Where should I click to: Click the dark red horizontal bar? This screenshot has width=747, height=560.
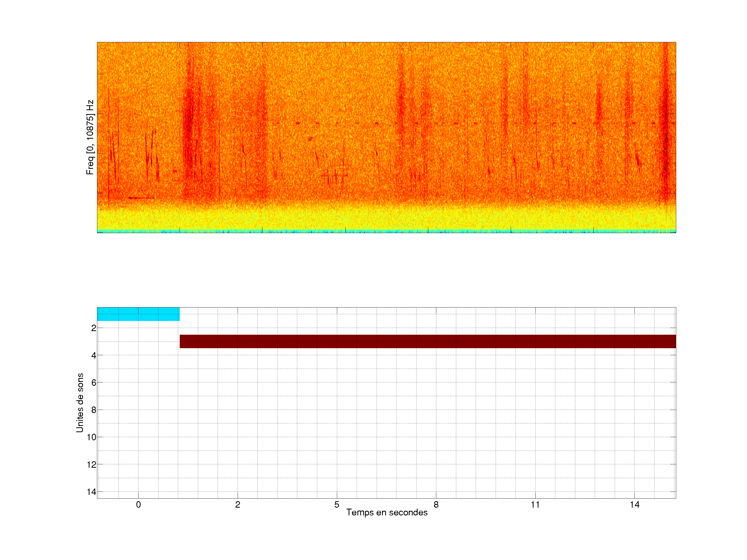click(427, 341)
